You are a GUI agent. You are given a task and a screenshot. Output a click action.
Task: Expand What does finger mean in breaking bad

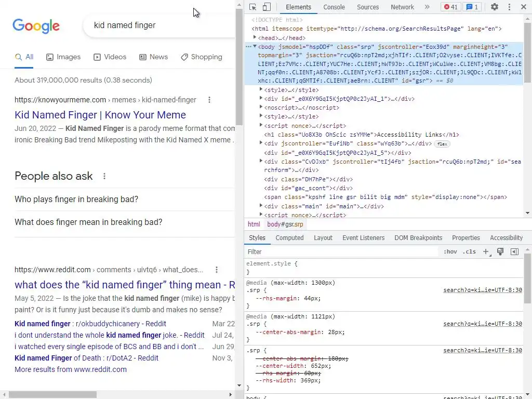[125, 222]
